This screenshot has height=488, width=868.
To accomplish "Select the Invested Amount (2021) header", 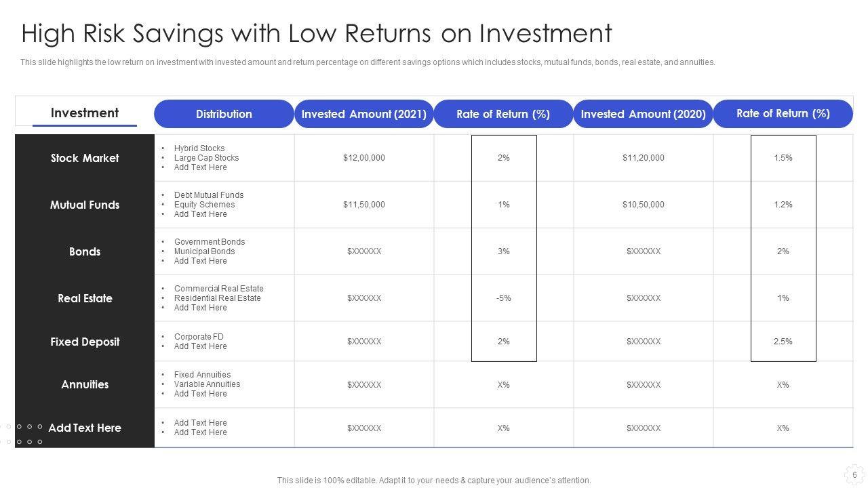I will 363,114.
